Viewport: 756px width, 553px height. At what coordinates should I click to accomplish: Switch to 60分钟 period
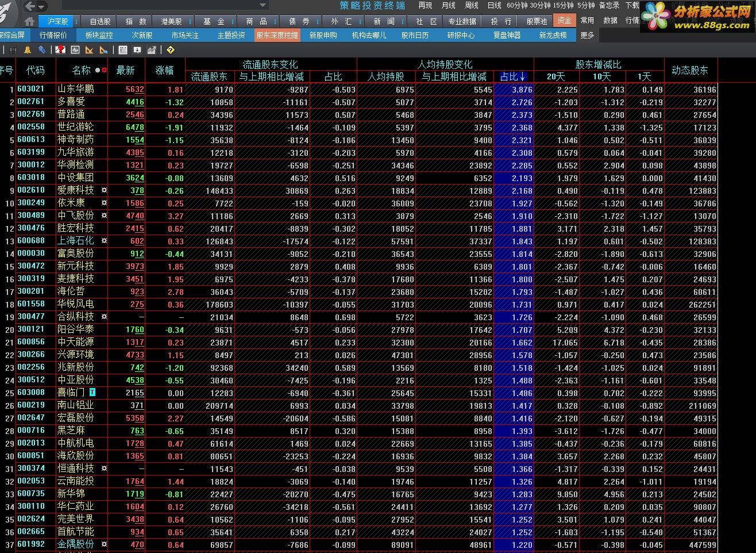[x=517, y=5]
